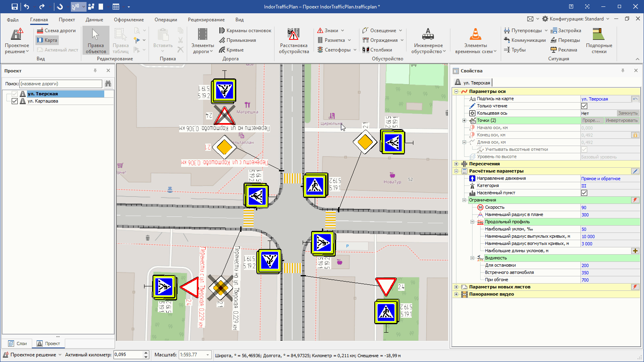The width and height of the screenshot is (644, 362).
Task: Toggle checkbox for ул. Тверская
Action: point(14,94)
